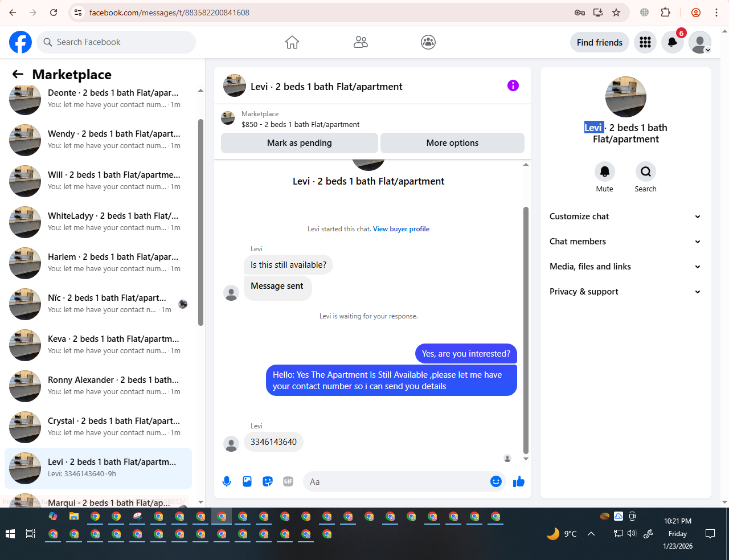
Task: Open the taskbar clock and date
Action: tap(678, 534)
